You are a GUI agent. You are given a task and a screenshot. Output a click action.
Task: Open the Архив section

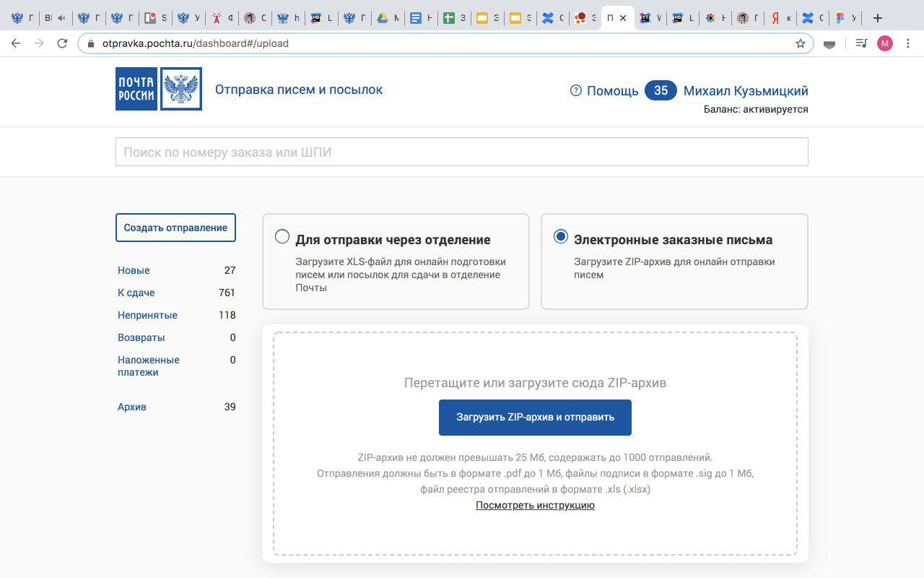(x=132, y=407)
